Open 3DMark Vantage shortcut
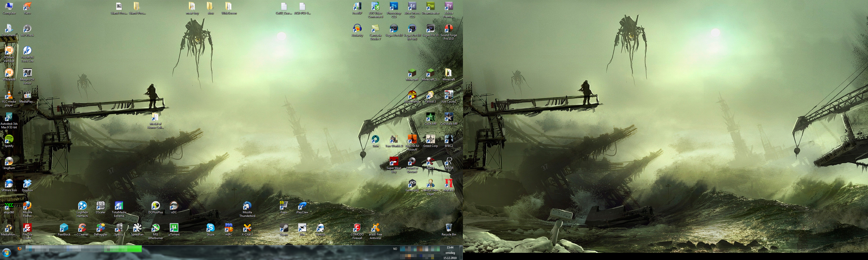Screen dimensions: 868x260 [x=9, y=54]
